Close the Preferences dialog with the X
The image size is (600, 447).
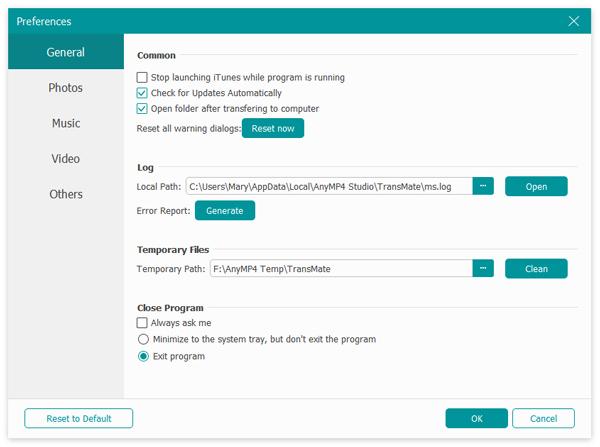(574, 20)
